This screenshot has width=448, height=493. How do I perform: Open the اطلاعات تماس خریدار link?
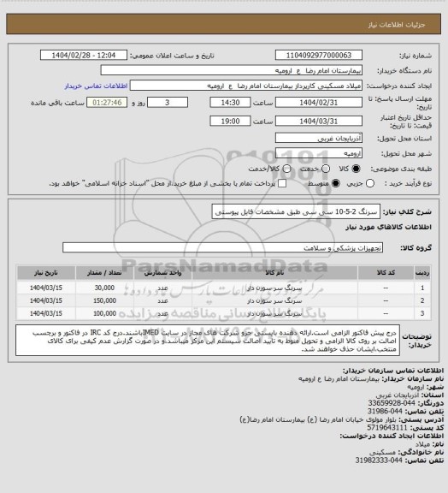click(96, 86)
